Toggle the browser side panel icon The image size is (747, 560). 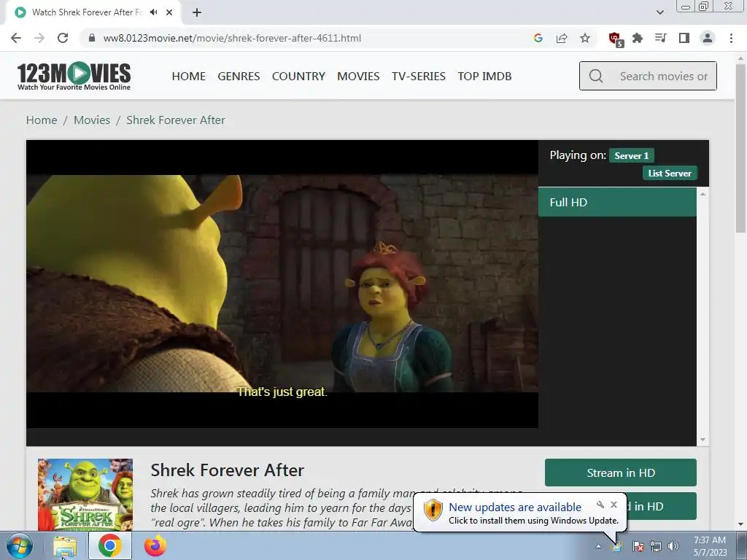click(x=684, y=38)
